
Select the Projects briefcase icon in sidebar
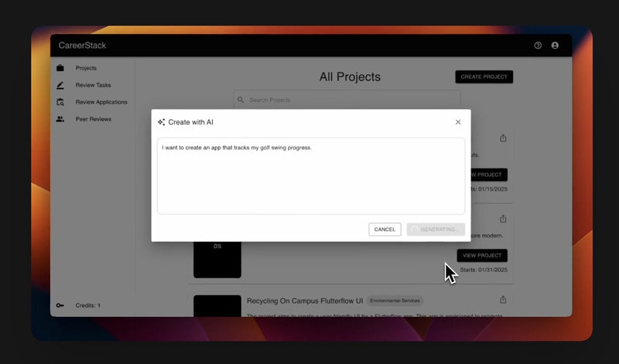(60, 68)
